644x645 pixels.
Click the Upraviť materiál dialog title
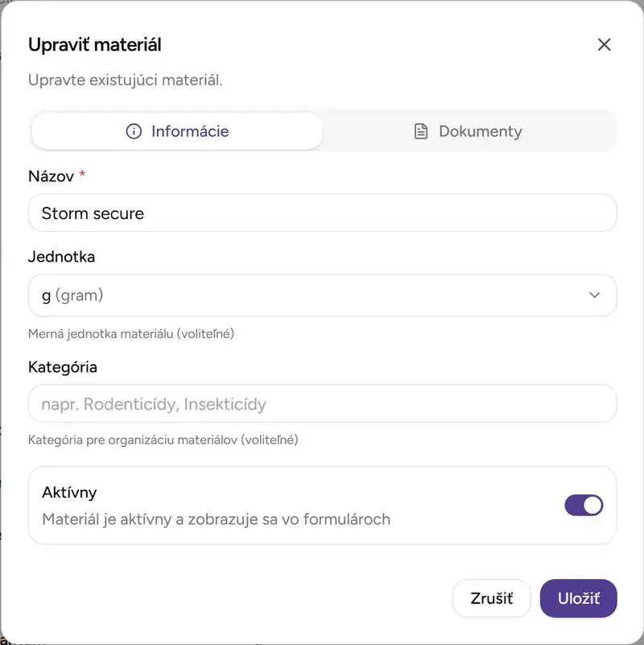(94, 44)
